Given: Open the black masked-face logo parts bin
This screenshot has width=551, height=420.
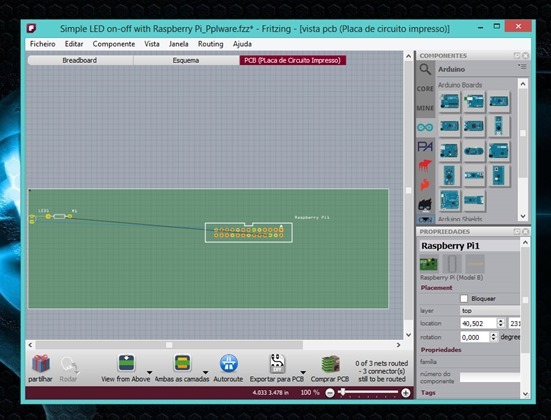Looking at the screenshot, I should [425, 204].
